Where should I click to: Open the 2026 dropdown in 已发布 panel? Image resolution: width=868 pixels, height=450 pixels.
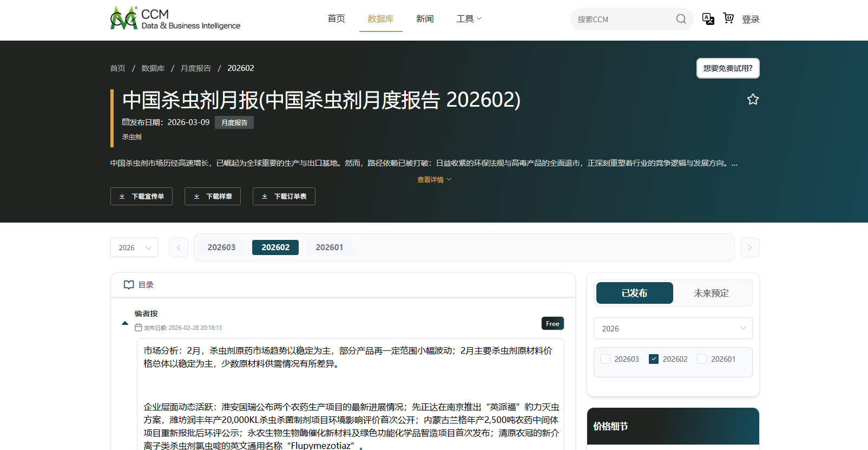tap(673, 328)
